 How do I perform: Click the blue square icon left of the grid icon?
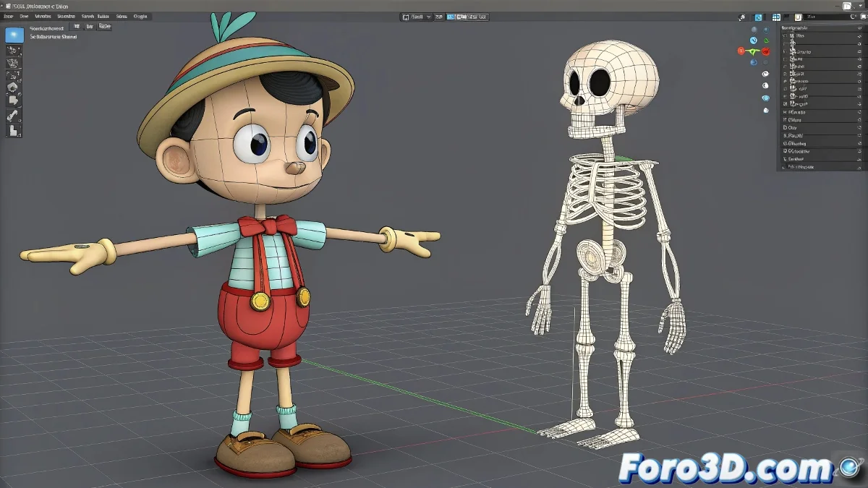coord(759,17)
